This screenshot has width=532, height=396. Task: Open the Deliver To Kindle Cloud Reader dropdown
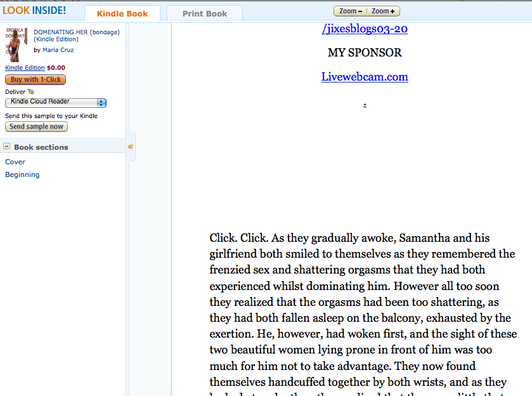click(56, 102)
